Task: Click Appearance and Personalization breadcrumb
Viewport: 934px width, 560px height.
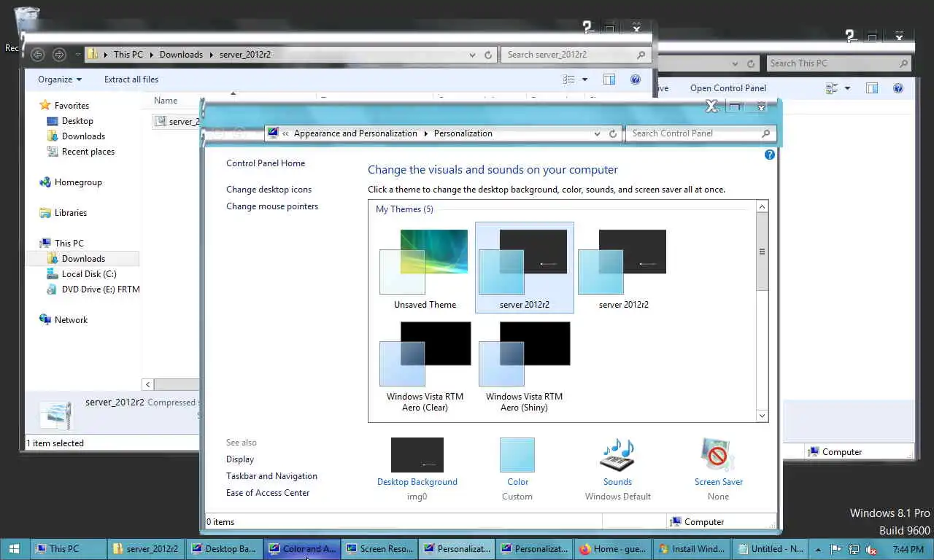Action: point(355,133)
